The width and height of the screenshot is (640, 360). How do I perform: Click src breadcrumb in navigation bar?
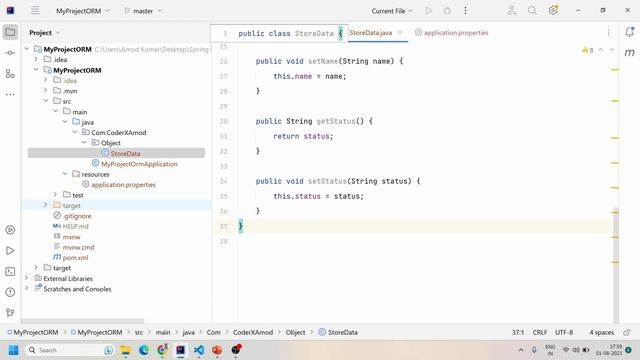[x=139, y=332]
